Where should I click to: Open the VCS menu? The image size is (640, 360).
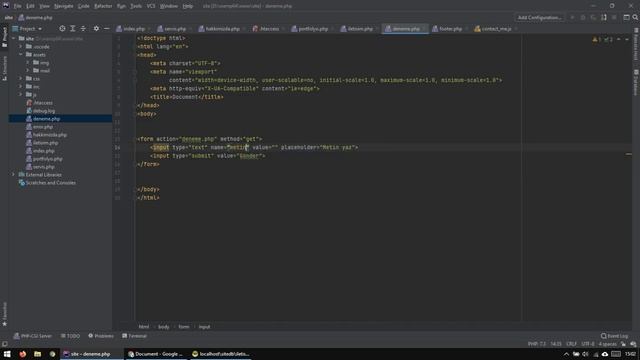151,6
